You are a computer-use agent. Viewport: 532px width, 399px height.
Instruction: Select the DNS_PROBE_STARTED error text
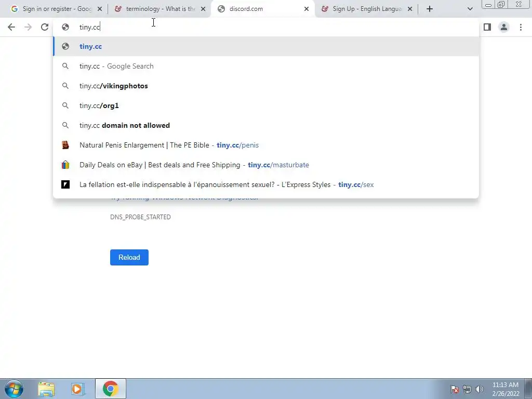point(140,217)
